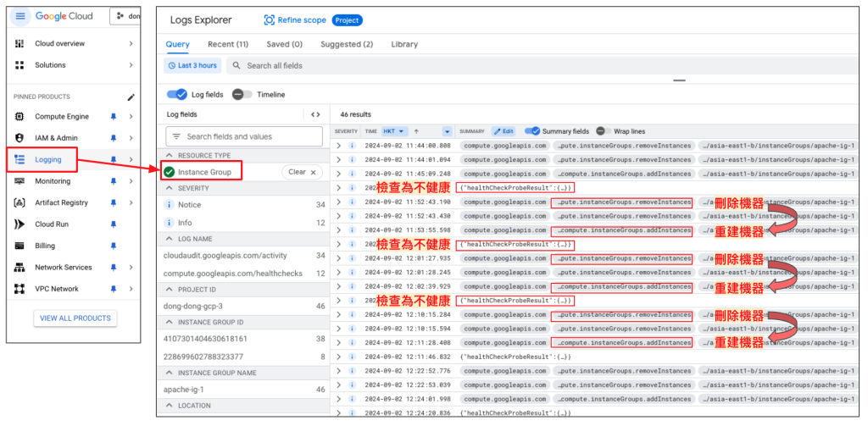This screenshot has height=426, width=868.
Task: Click the filter icon in Search fields box
Action: (176, 136)
